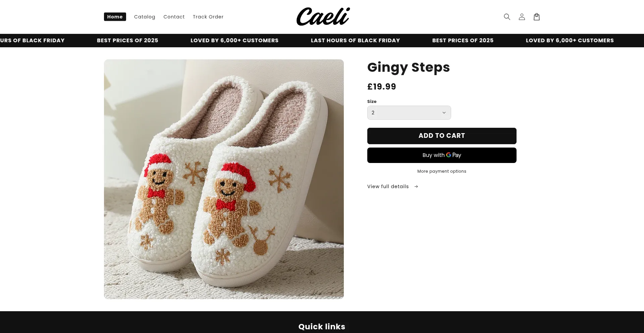Check out using Buy with G Pay
Image resolution: width=644 pixels, height=333 pixels.
coord(441,155)
